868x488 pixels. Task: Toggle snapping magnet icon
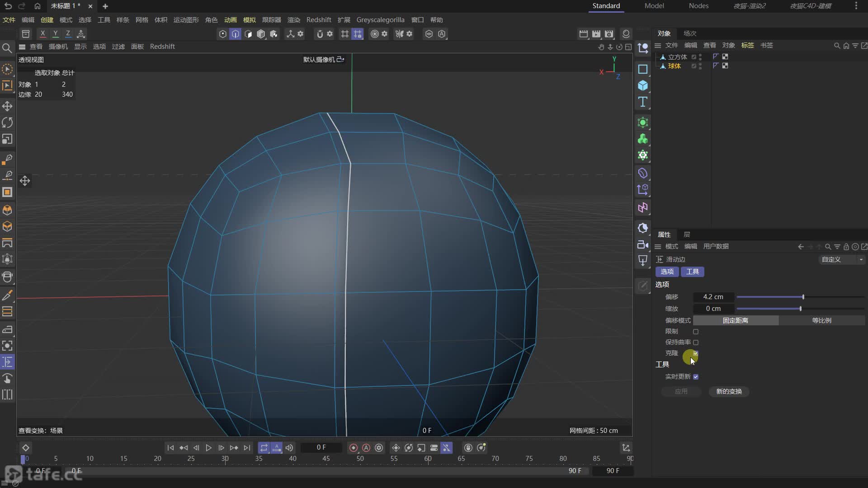tap(320, 34)
